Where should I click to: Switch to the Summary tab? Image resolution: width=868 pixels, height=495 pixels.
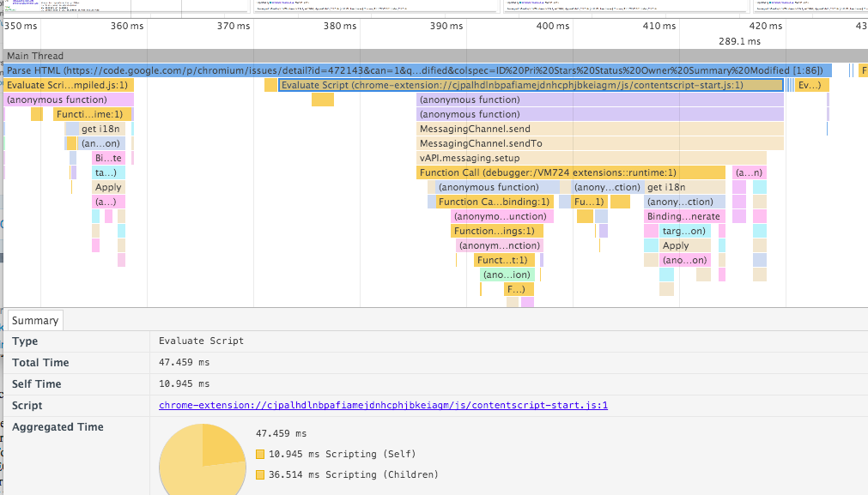(35, 320)
